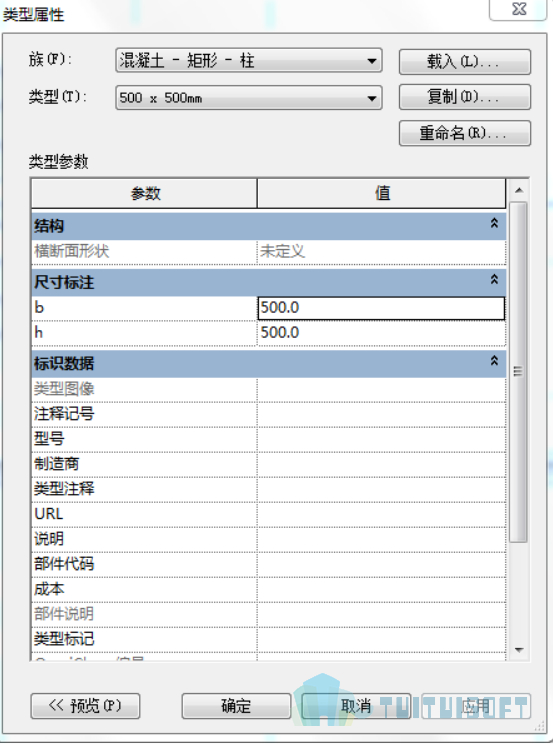Viewport: 553px width, 744px height.
Task: Open the 类型 type dropdown
Action: (249, 98)
